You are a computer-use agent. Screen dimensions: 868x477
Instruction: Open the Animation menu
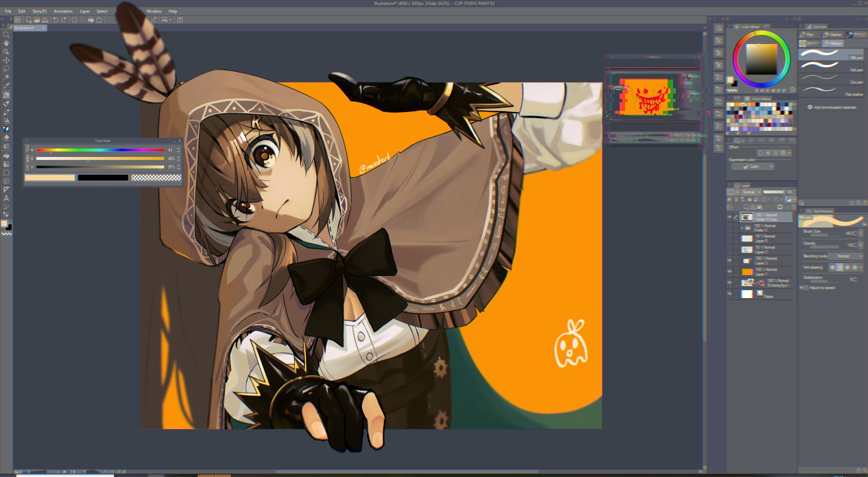63,11
